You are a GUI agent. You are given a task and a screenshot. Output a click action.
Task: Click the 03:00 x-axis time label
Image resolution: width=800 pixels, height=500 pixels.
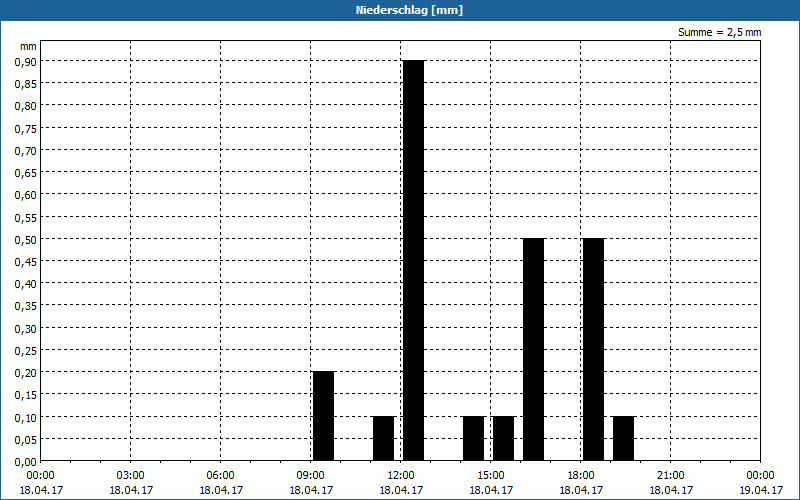pyautogui.click(x=131, y=476)
